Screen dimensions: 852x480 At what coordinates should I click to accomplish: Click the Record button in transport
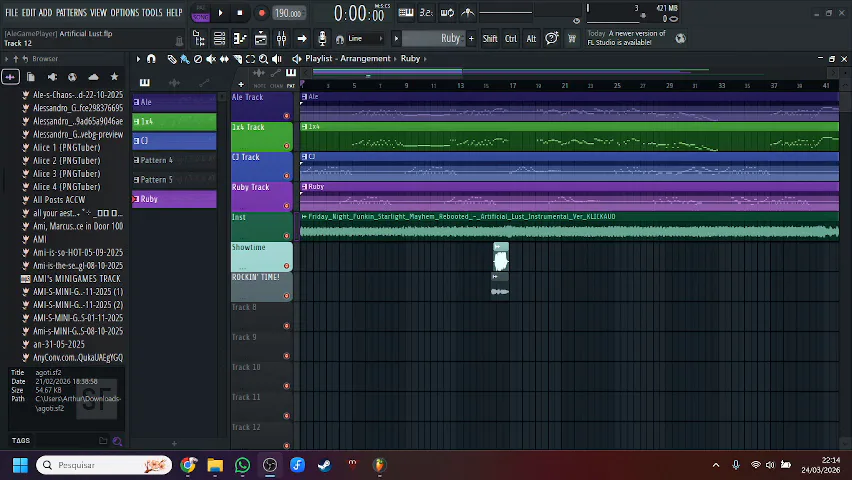tap(261, 13)
